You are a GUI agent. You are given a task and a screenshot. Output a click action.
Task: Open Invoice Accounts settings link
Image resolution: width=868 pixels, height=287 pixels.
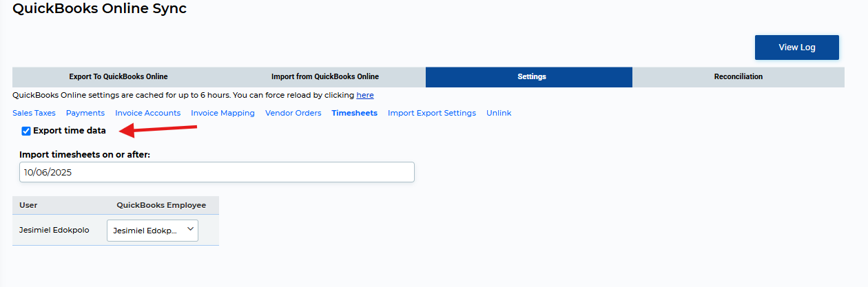(x=148, y=113)
